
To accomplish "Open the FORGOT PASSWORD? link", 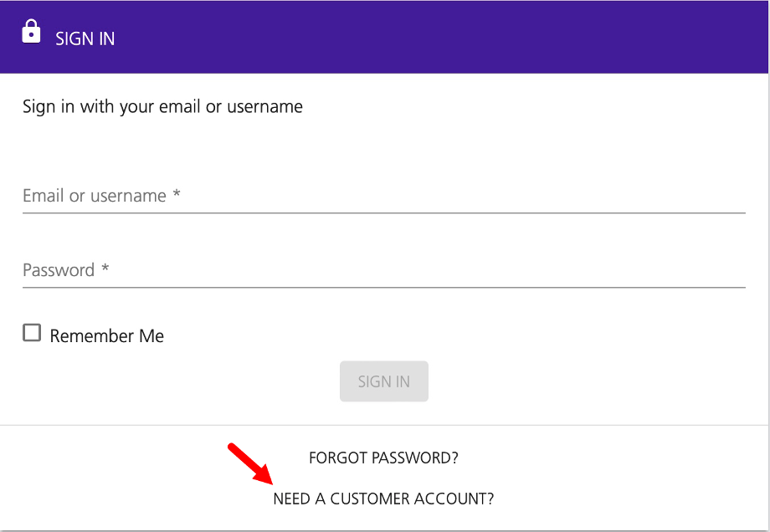I will pyautogui.click(x=383, y=458).
